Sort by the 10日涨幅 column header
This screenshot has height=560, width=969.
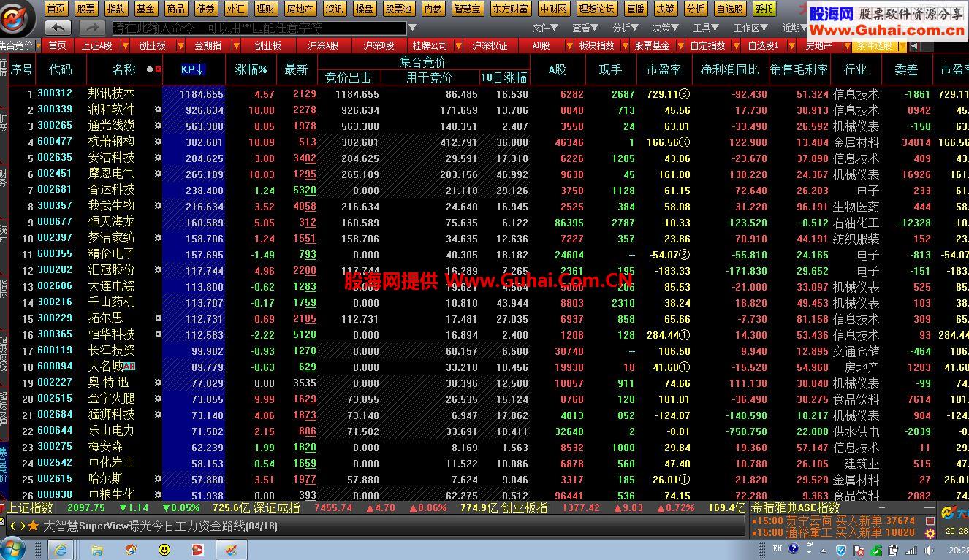coord(503,77)
